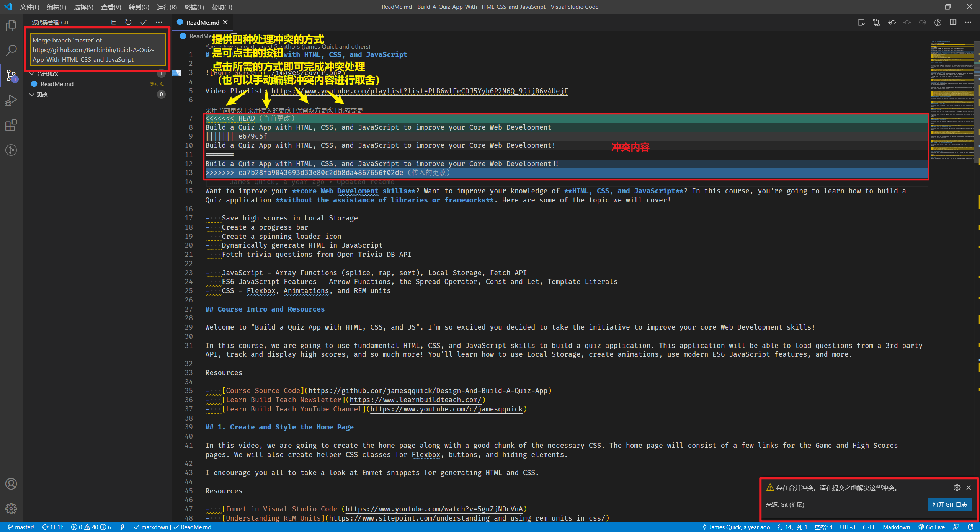
Task: Open editor more actions ellipsis
Action: click(968, 22)
